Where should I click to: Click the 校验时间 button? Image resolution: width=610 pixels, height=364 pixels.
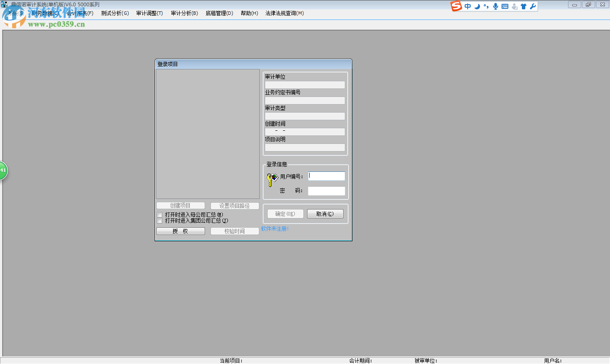(235, 231)
